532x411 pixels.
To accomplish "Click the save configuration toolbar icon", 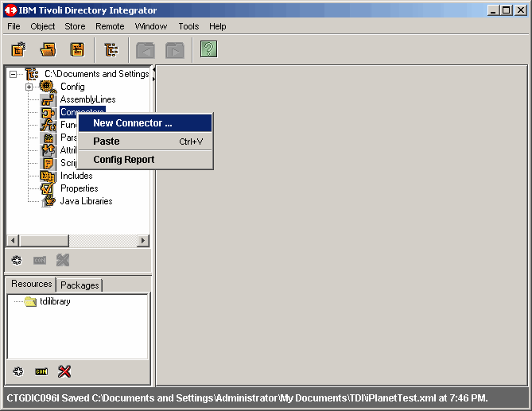I will [77, 50].
